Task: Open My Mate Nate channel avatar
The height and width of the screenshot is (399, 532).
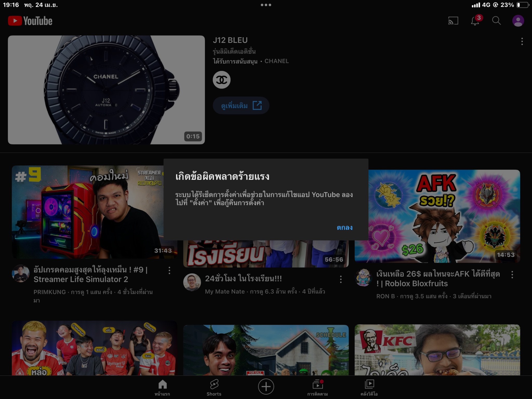Action: click(x=192, y=282)
